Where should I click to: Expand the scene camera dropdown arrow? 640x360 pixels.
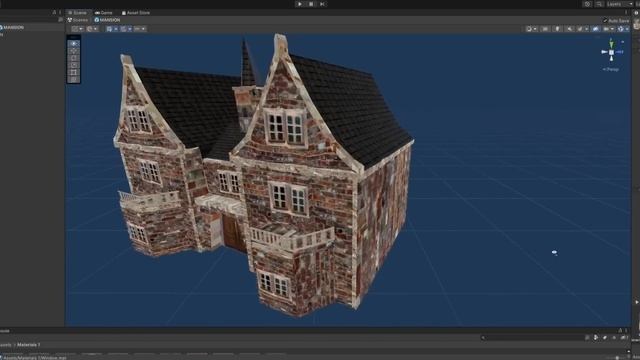pos(612,29)
